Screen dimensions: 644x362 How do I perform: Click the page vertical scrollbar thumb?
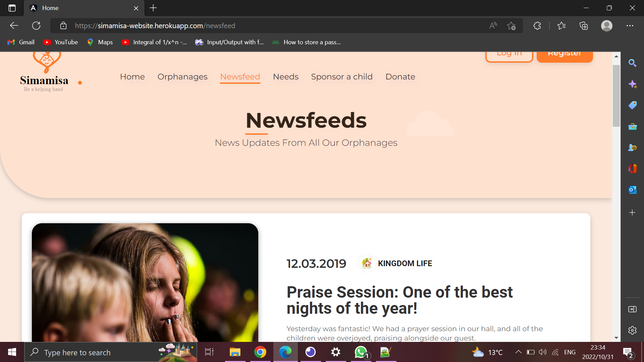pyautogui.click(x=616, y=96)
